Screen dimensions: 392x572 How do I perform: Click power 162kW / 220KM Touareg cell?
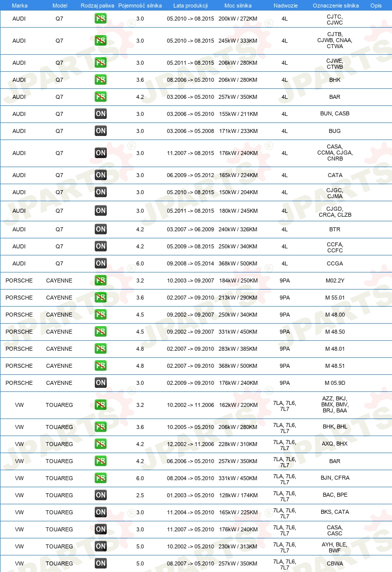(238, 405)
